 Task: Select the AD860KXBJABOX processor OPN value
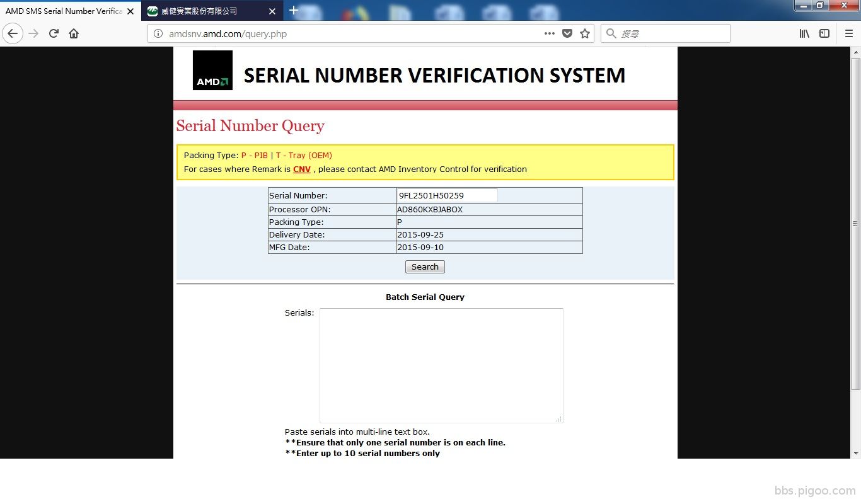pos(430,209)
